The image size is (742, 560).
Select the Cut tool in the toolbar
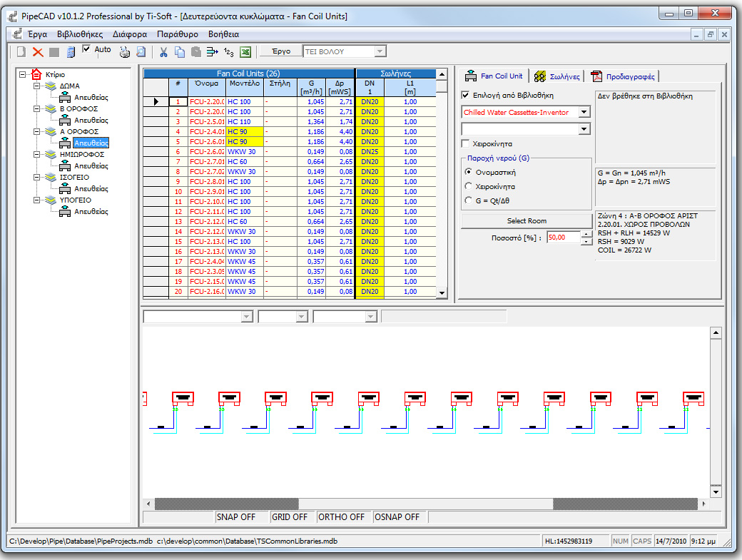click(164, 51)
